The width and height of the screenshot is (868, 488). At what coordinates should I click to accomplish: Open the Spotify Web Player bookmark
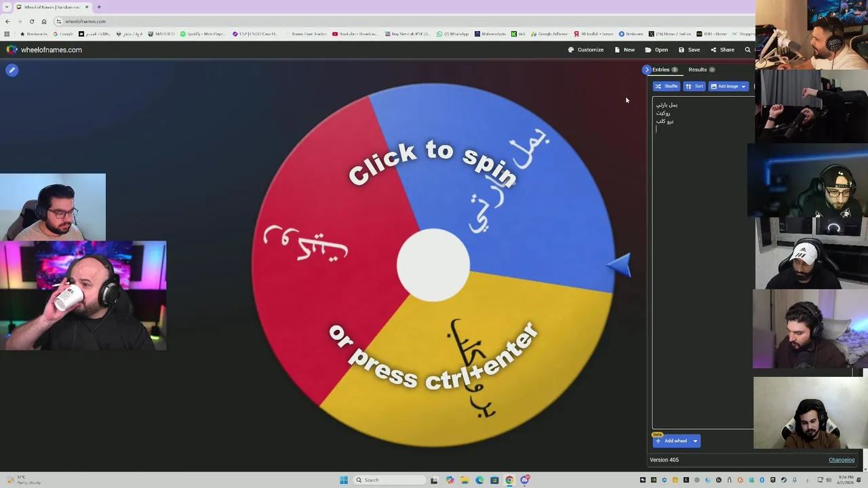coord(204,34)
